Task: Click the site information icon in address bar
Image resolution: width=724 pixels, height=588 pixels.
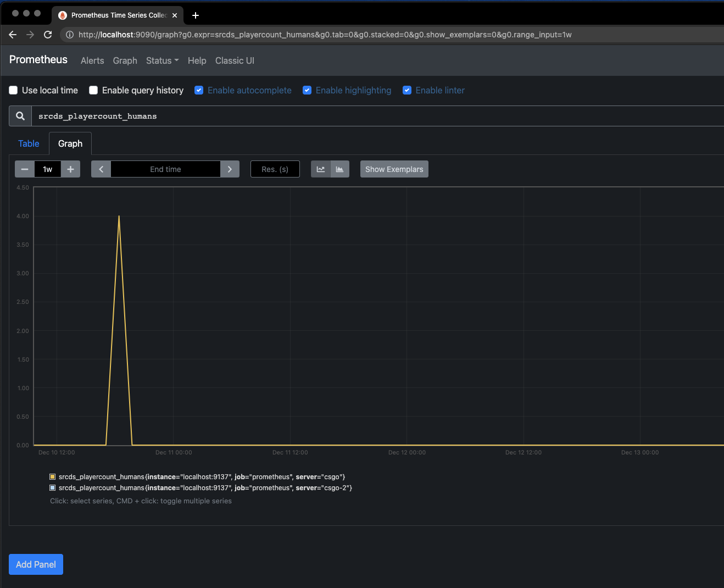Action: pos(70,35)
